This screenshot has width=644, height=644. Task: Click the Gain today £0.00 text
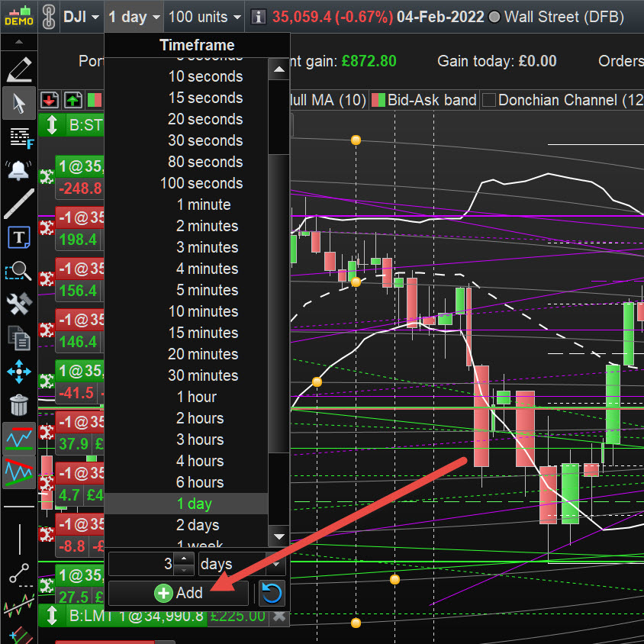pyautogui.click(x=497, y=61)
